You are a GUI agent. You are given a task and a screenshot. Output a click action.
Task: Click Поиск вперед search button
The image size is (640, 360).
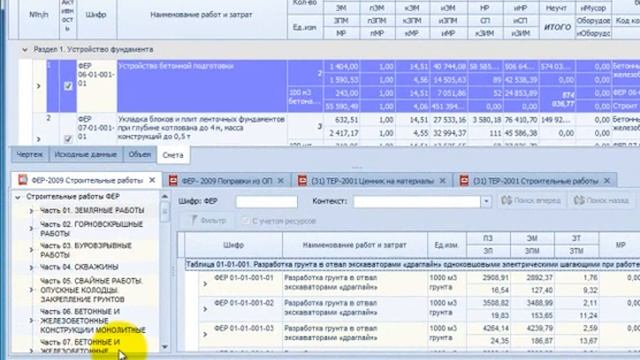531,200
